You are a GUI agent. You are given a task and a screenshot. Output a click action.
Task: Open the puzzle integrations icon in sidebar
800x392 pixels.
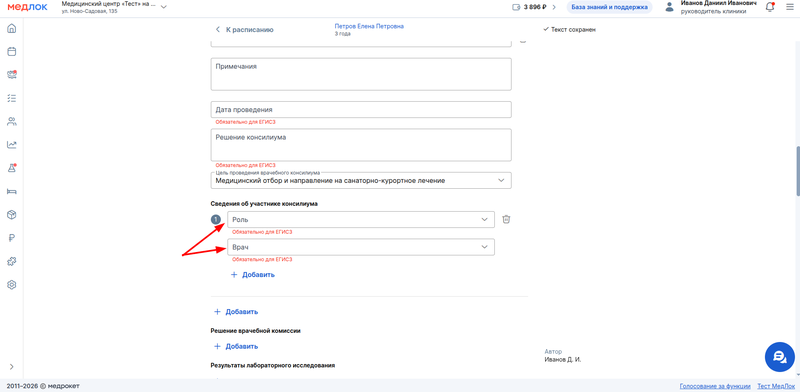coord(11,261)
